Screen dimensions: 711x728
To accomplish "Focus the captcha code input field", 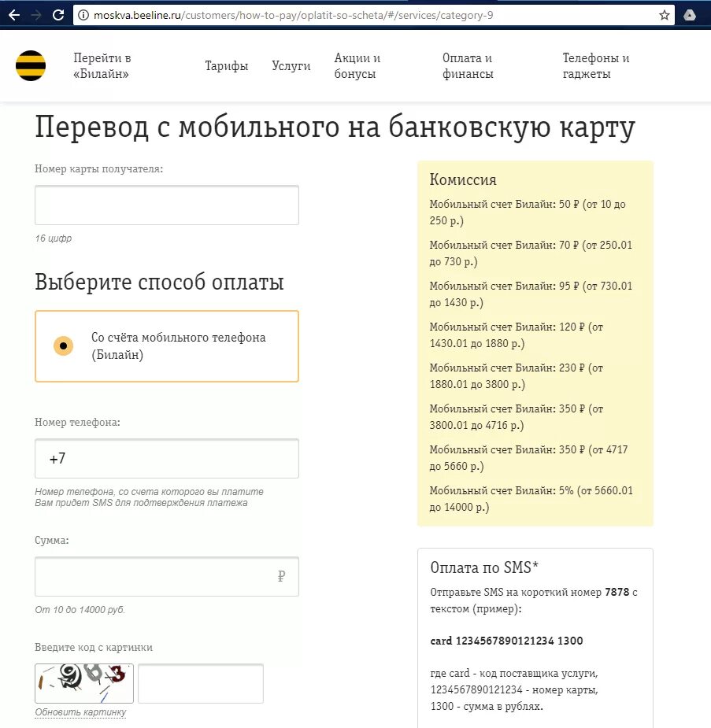I will (201, 683).
